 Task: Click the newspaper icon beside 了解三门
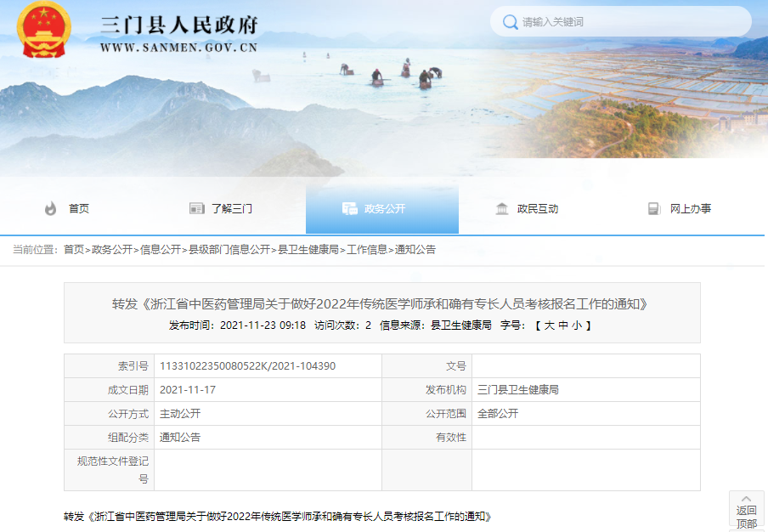pos(197,209)
